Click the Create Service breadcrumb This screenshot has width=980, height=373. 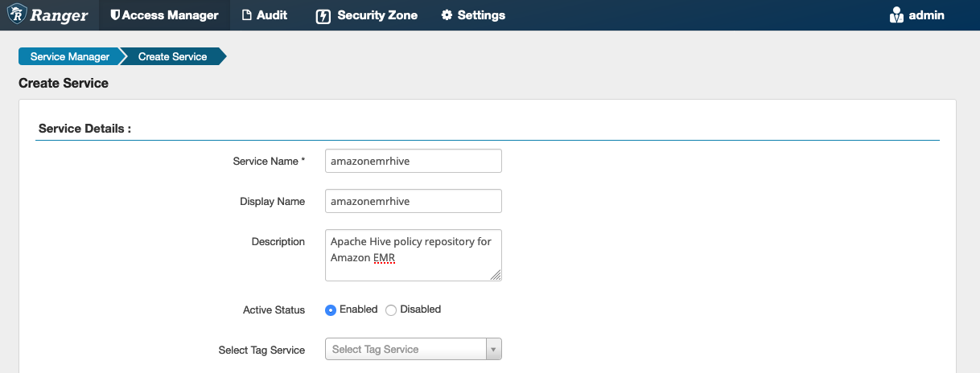tap(172, 56)
